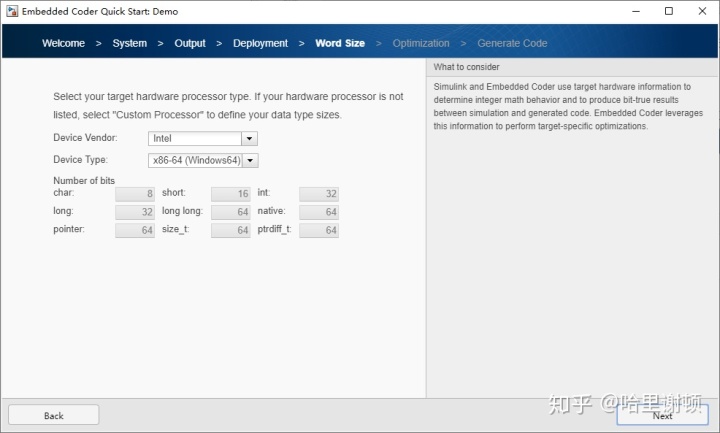The height and width of the screenshot is (433, 720).
Task: Click the 'Device Type:' label
Action: 80,159
